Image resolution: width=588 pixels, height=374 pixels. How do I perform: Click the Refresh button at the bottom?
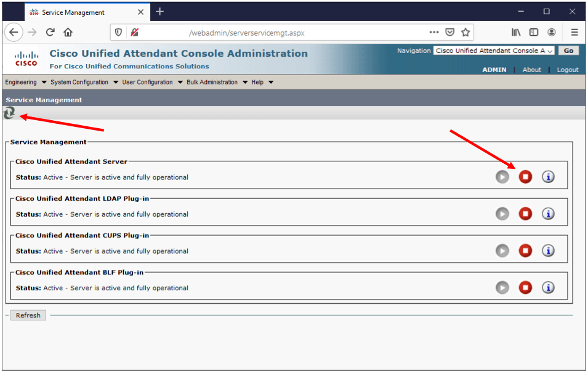click(x=28, y=315)
